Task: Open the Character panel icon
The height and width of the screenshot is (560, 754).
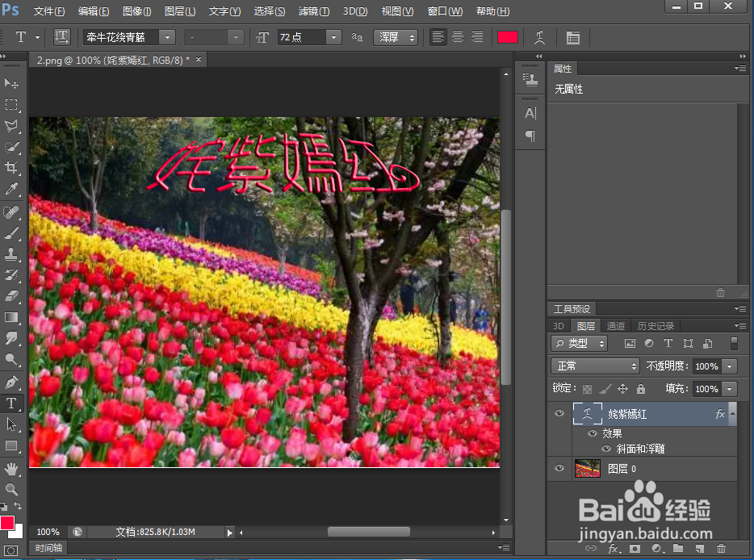Action: tap(530, 114)
